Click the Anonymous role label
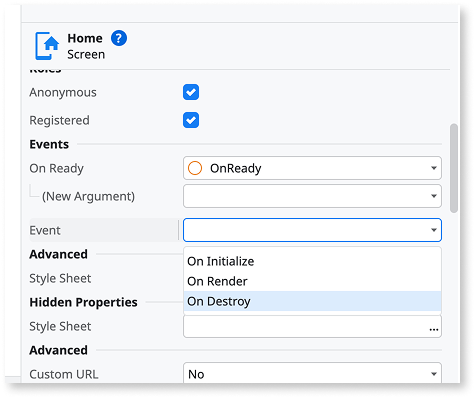 tap(63, 92)
